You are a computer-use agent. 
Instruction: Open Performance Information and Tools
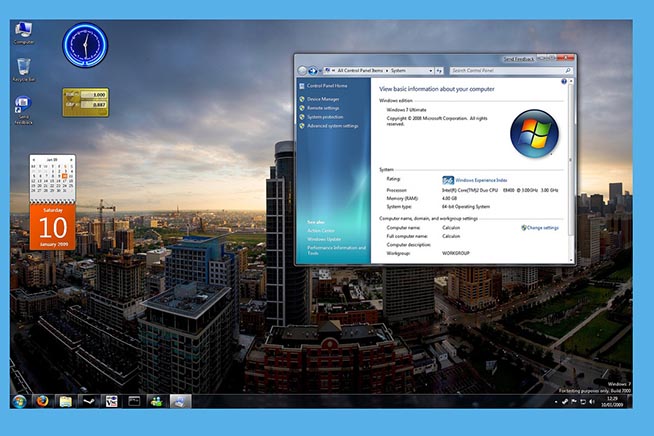(336, 250)
